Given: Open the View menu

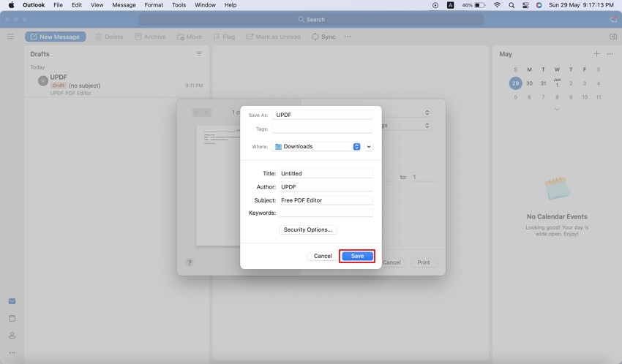Looking at the screenshot, I should coord(97,5).
